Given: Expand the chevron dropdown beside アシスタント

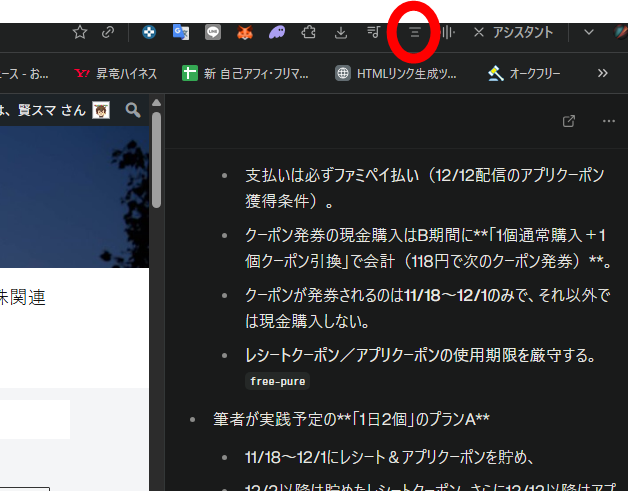Looking at the screenshot, I should coord(588,32).
